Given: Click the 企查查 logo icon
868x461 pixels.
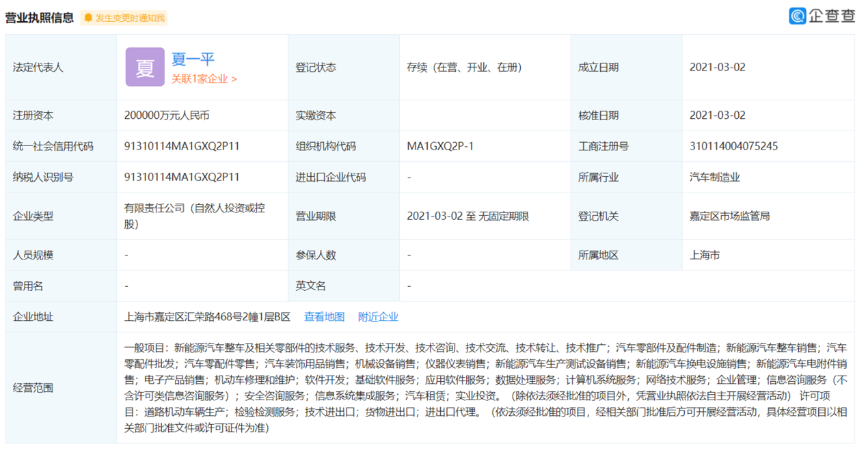Looking at the screenshot, I should pyautogui.click(x=797, y=16).
